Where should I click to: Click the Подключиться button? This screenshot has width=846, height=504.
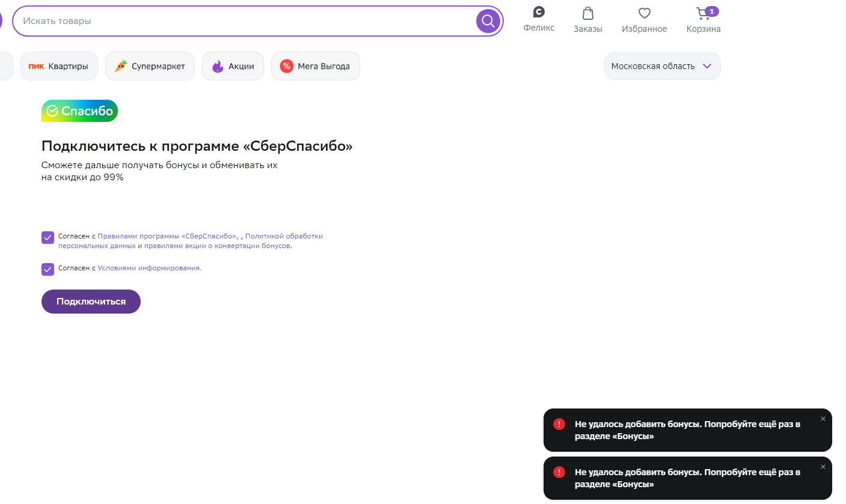pos(91,302)
